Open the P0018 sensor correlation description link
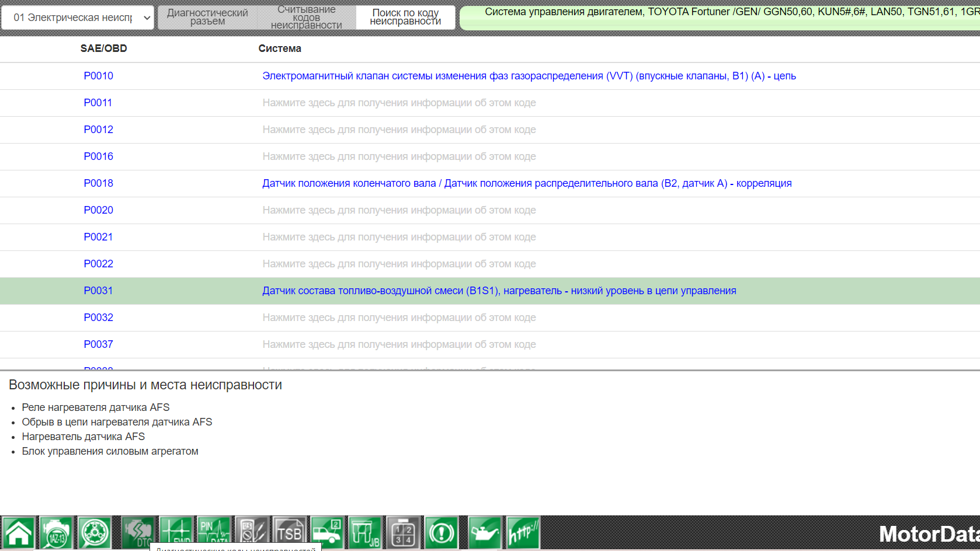This screenshot has height=551, width=980. point(526,183)
